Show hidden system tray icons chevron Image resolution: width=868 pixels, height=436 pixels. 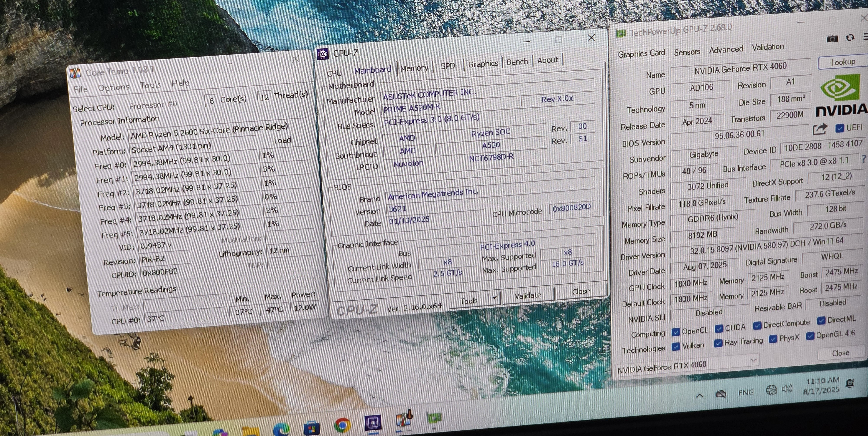pos(700,396)
